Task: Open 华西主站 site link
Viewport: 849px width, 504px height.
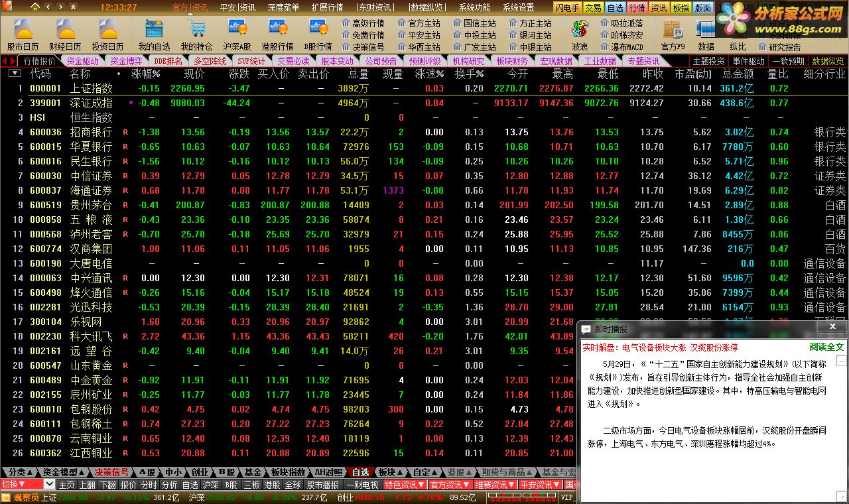Action: (419, 47)
